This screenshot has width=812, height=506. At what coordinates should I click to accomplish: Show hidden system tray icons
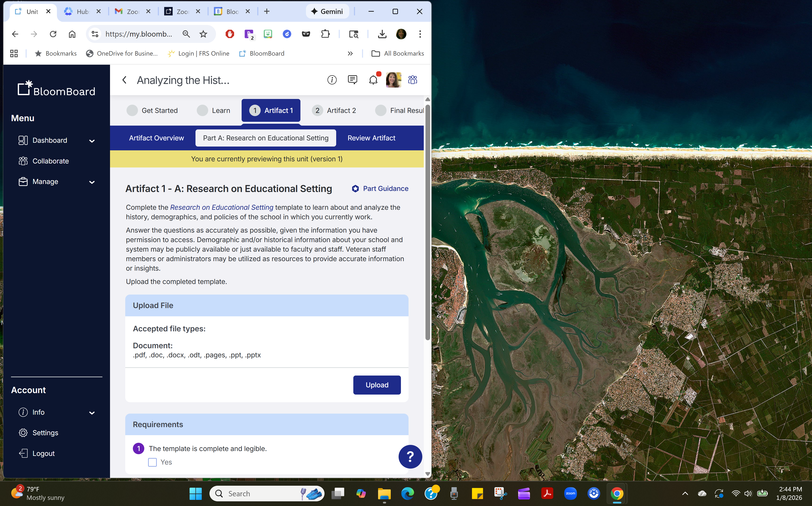(x=685, y=493)
